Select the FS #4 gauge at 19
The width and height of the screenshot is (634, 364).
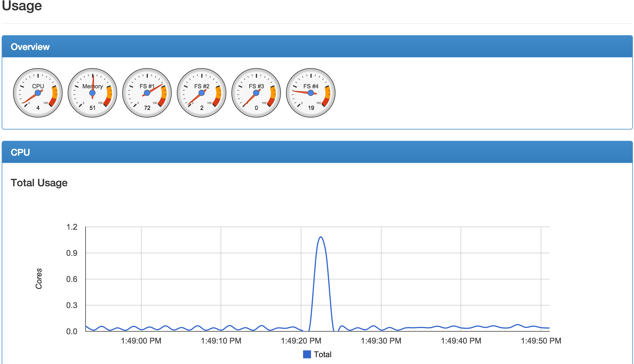coord(310,93)
